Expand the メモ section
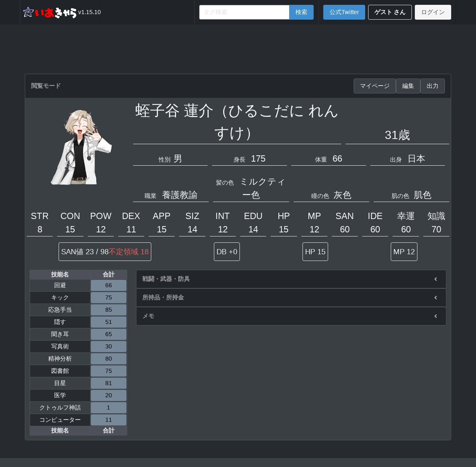This screenshot has width=476, height=467. pyautogui.click(x=291, y=316)
